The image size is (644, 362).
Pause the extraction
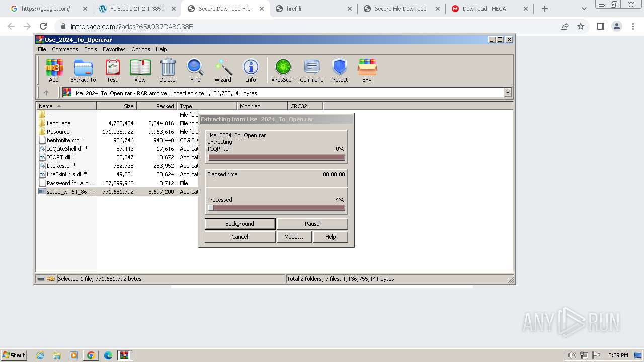[312, 224]
